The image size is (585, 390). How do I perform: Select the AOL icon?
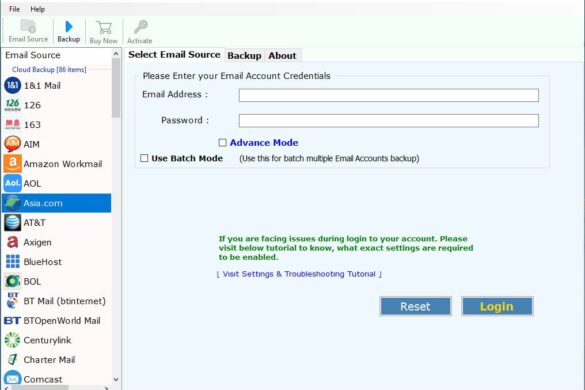coord(12,183)
